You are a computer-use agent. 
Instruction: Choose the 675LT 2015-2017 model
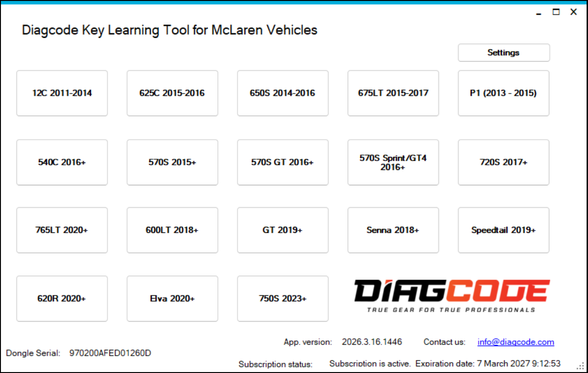pos(393,93)
